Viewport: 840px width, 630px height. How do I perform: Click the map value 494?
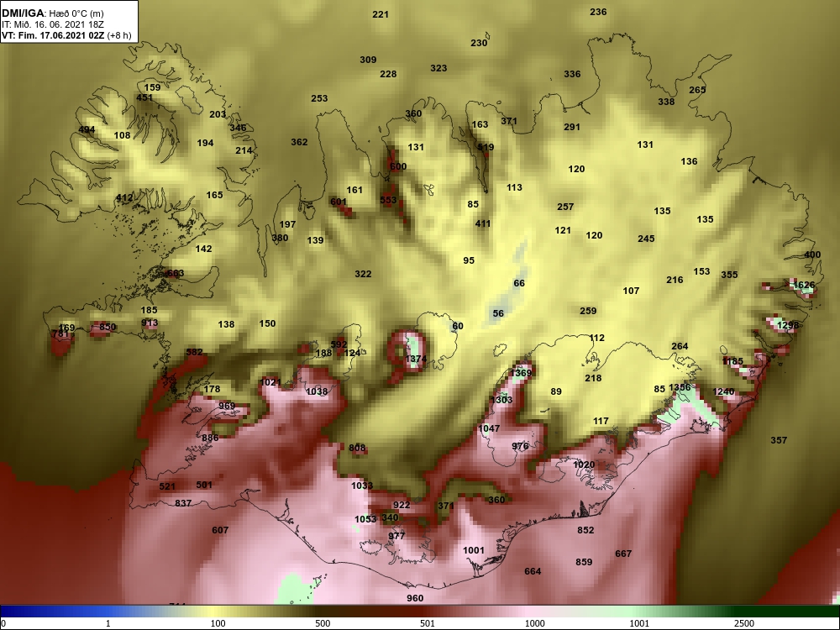[87, 129]
